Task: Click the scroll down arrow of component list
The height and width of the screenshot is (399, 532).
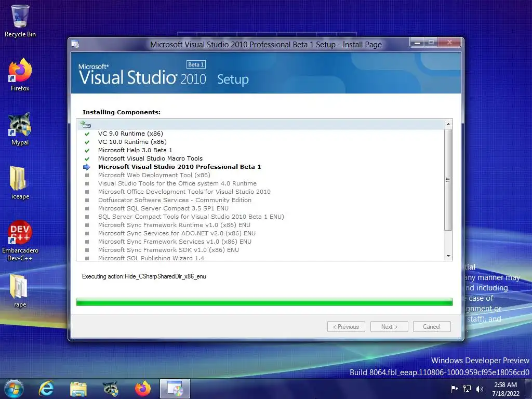Action: point(448,256)
